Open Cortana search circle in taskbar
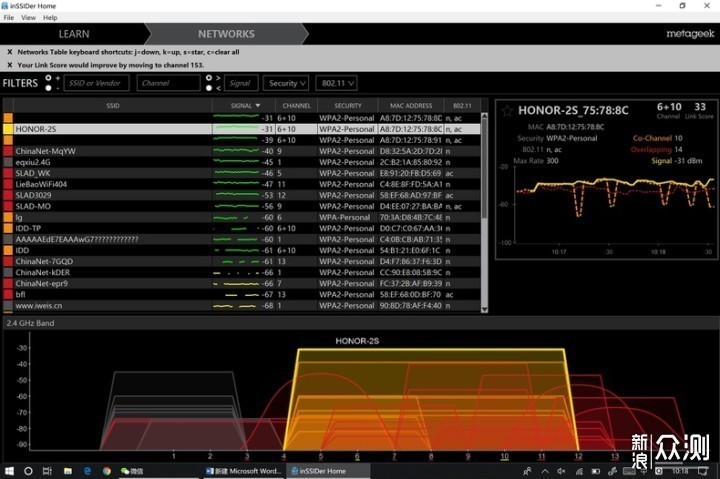This screenshot has width=720, height=479. pyautogui.click(x=28, y=471)
